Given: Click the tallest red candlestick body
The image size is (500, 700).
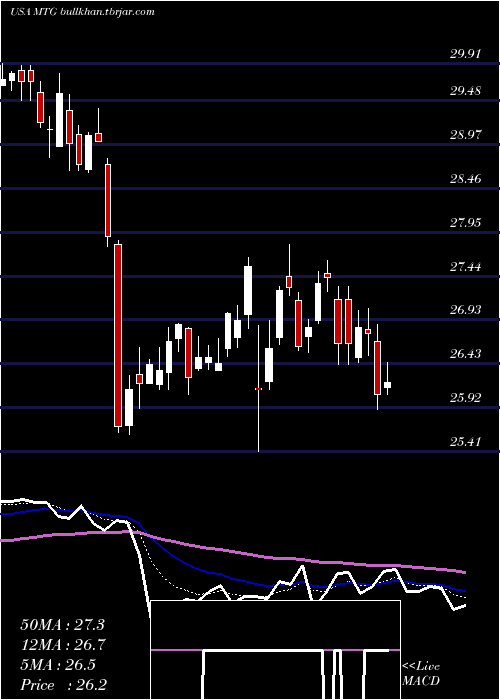Looking at the screenshot, I should (118, 336).
